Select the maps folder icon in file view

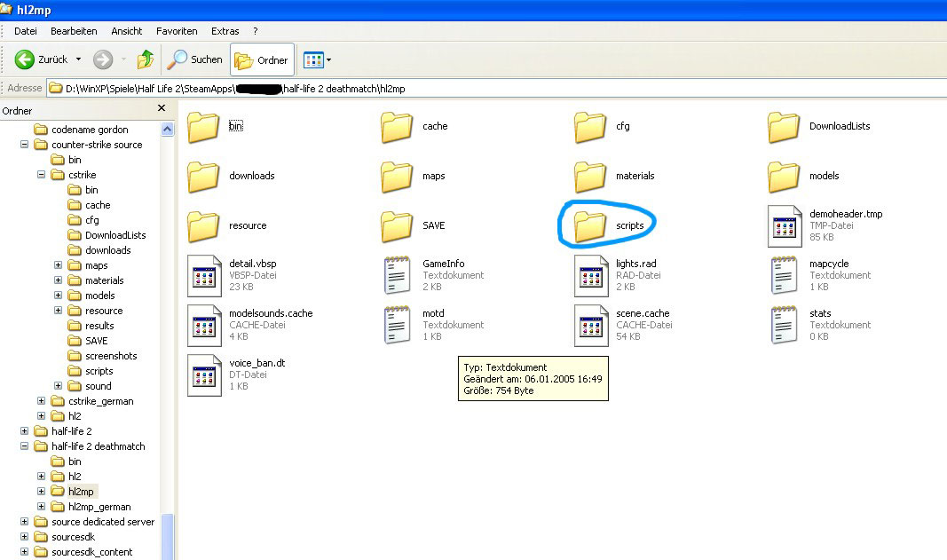397,177
